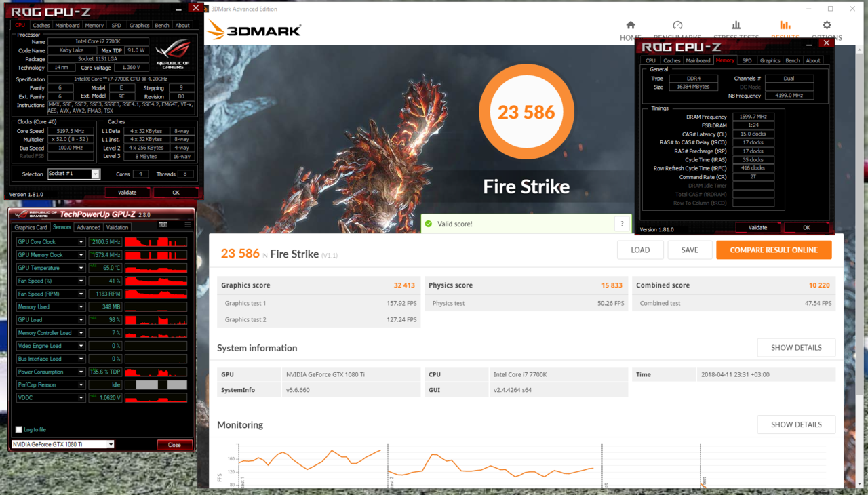Expand the GPU Load sensor dropdown
Image resolution: width=868 pixels, height=495 pixels.
coord(81,319)
